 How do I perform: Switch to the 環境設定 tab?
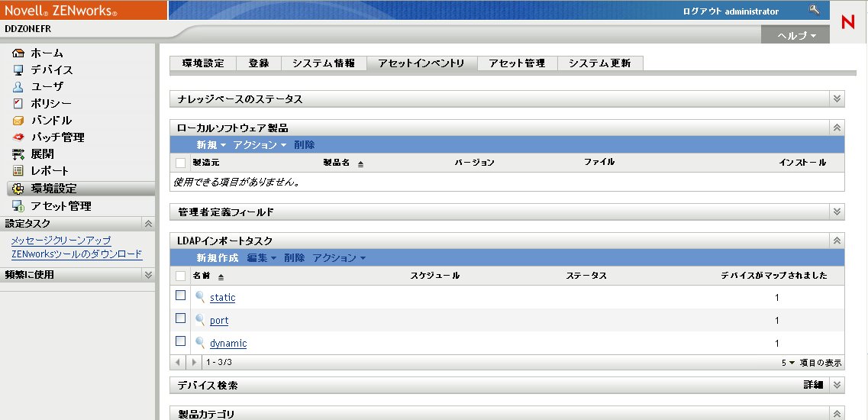[203, 63]
